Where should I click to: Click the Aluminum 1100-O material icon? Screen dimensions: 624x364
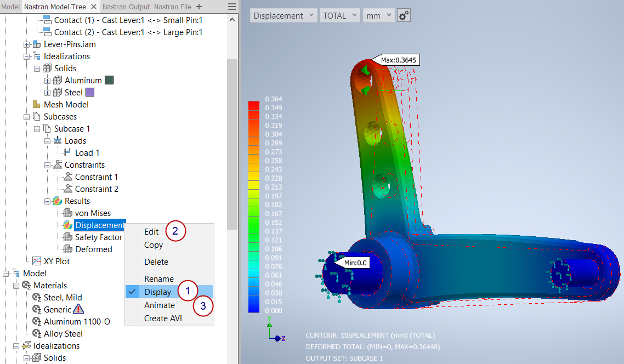[x=37, y=321]
